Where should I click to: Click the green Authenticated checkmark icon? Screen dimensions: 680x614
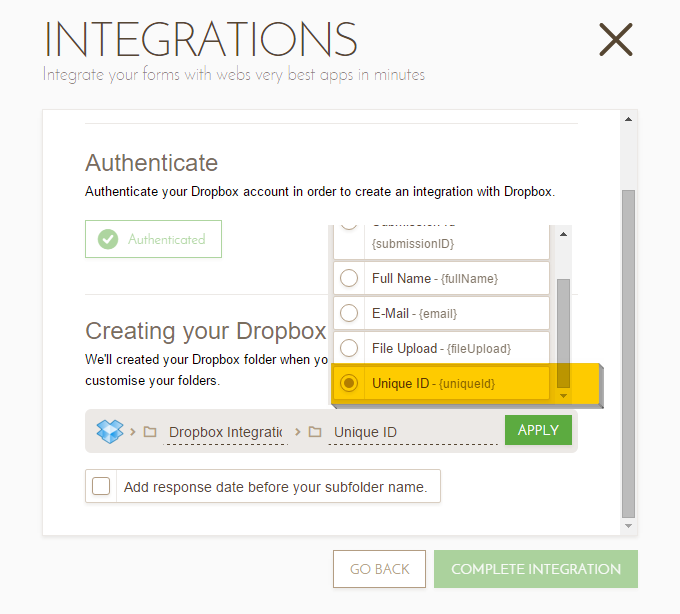[x=108, y=239]
